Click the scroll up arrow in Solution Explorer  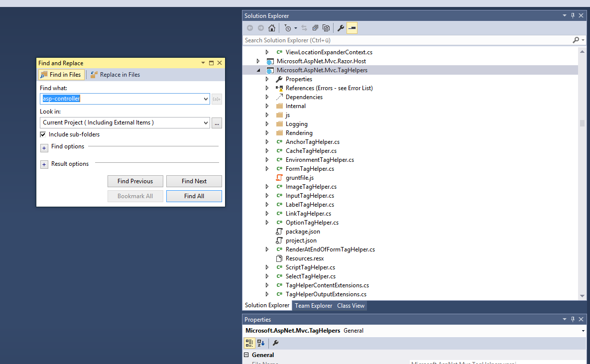(582, 52)
